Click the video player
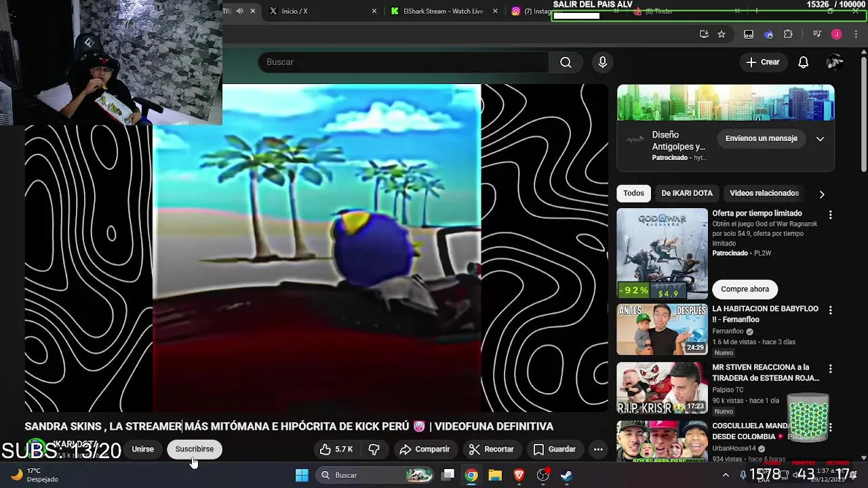This screenshot has width=868, height=488. click(317, 248)
